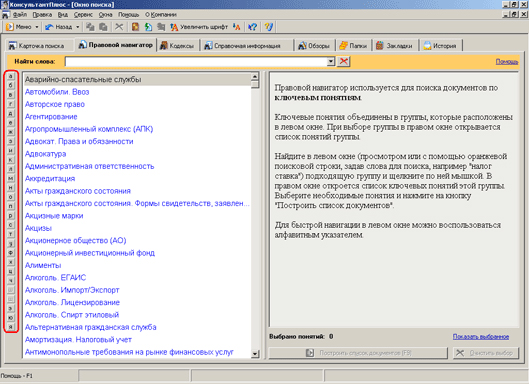Jump to letter п in alphabet index
Image resolution: width=529 pixels, height=384 pixels.
11,206
